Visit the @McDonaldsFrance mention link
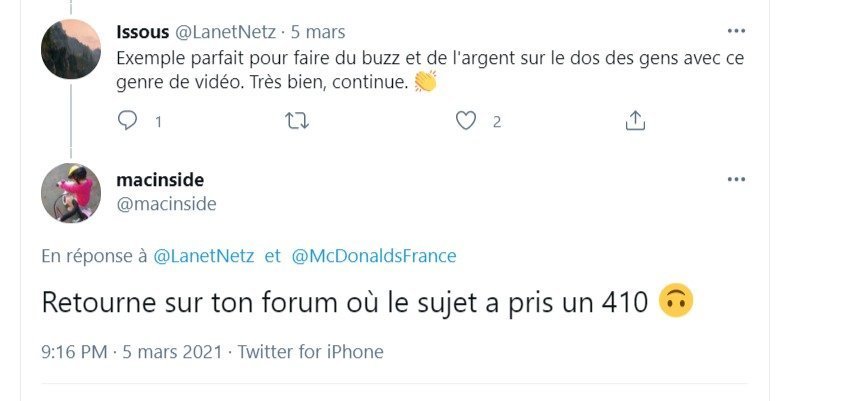 [373, 256]
